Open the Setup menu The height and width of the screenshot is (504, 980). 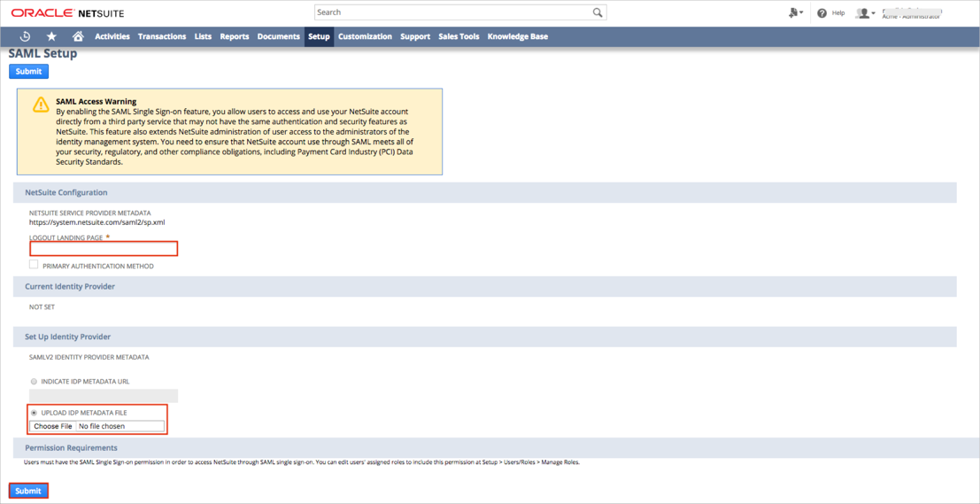319,36
